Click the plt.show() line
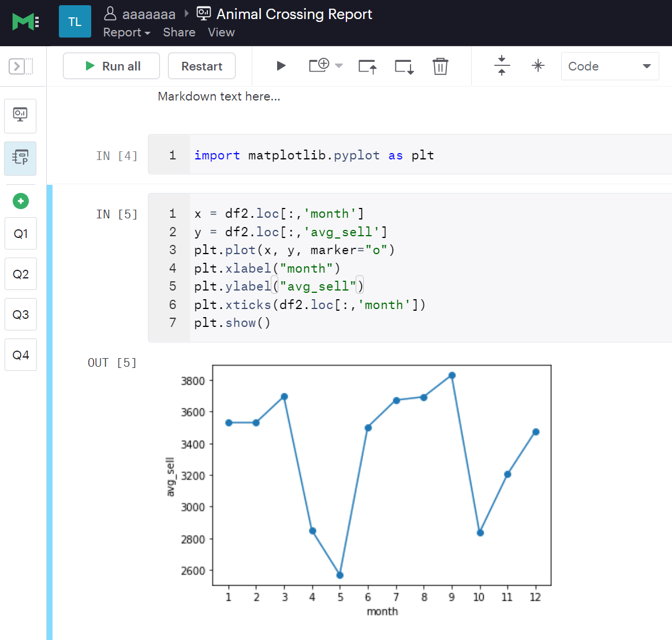This screenshot has height=640, width=672. [232, 323]
